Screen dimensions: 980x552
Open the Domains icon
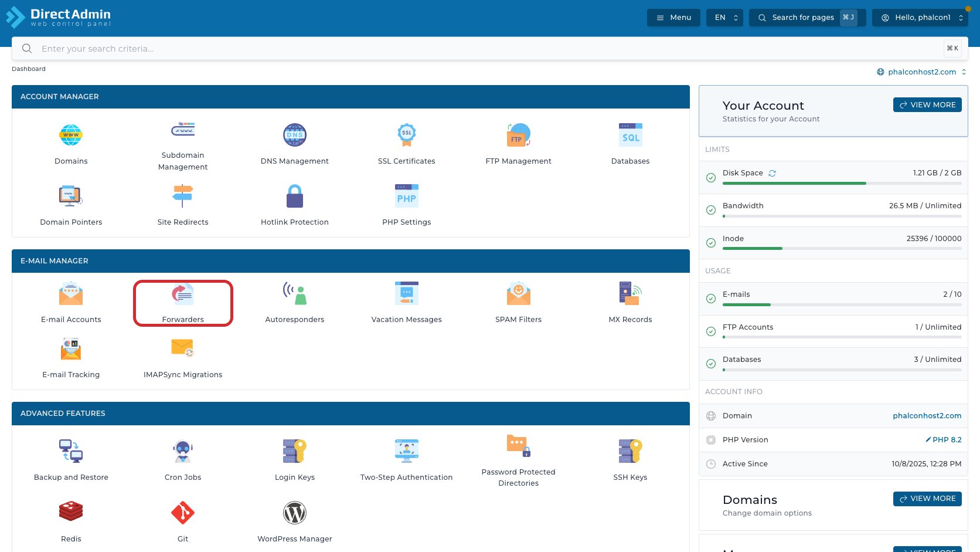[x=71, y=135]
